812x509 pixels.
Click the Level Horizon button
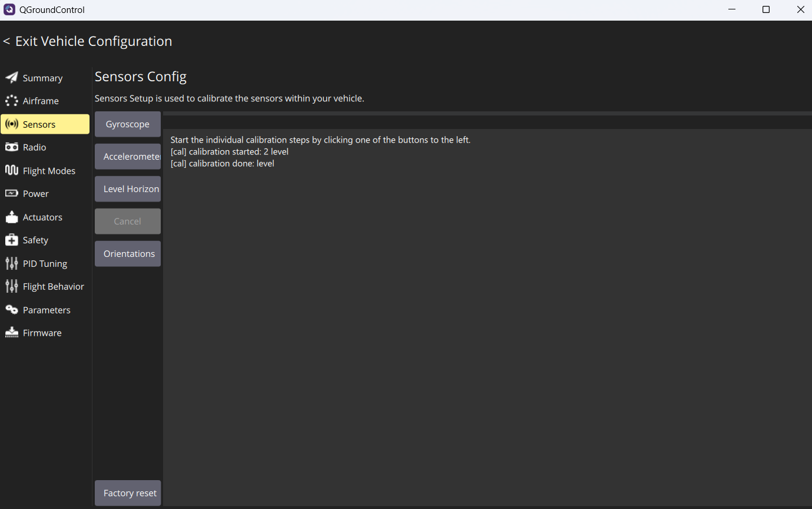pos(128,189)
